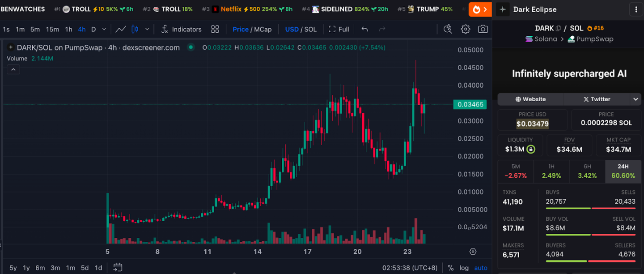The height and width of the screenshot is (274, 644).
Task: Open the Indicators menu
Action: (x=181, y=29)
